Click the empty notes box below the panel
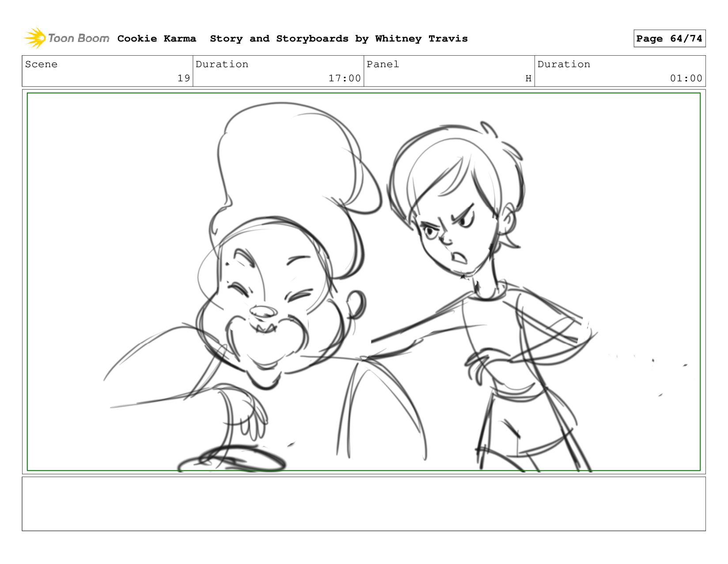 click(x=364, y=503)
